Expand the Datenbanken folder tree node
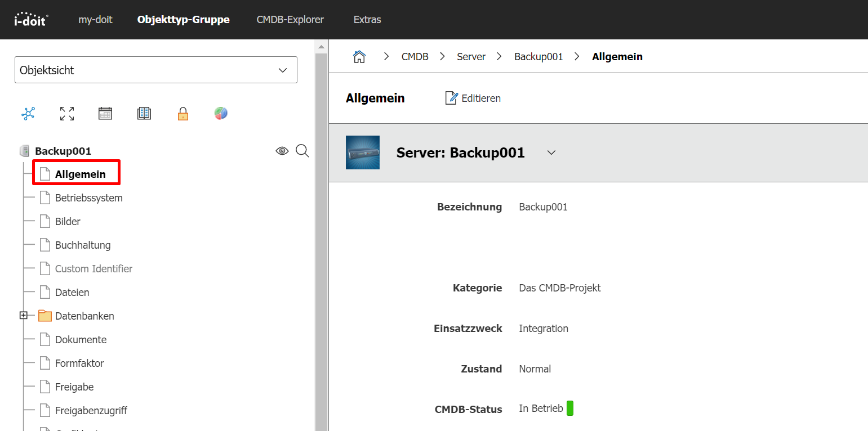 tap(24, 316)
